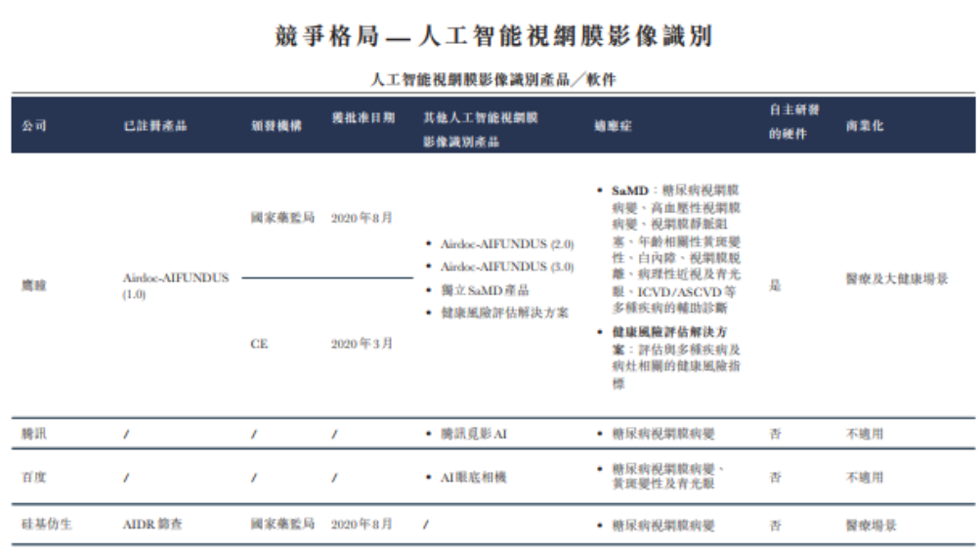Click the table caption 人工智能視網膜影像識別產品／軟件
980x548 pixels.
(493, 80)
